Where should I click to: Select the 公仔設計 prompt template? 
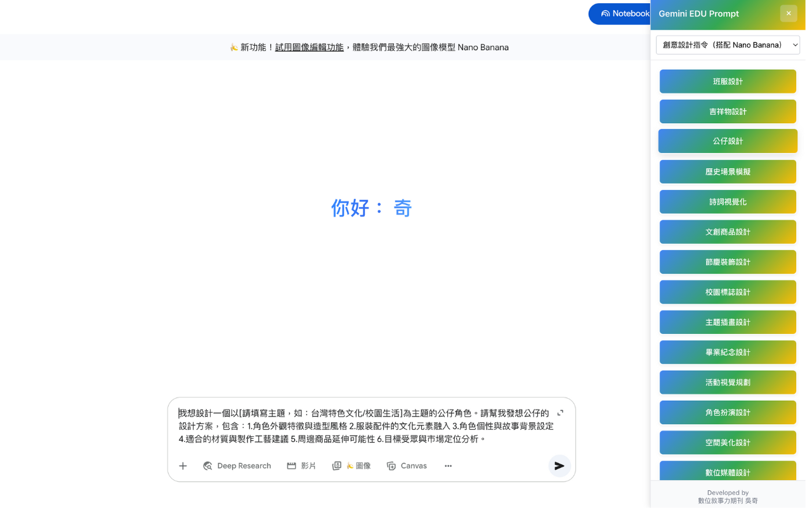(728, 141)
